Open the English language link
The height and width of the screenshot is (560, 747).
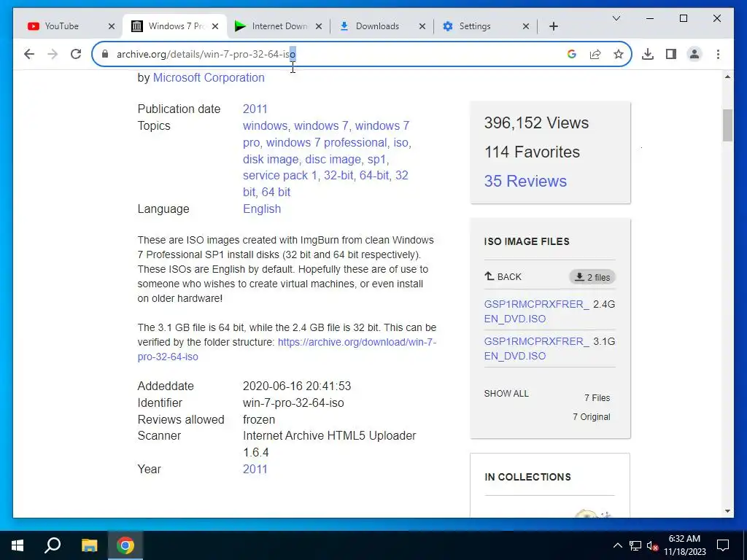(x=262, y=209)
